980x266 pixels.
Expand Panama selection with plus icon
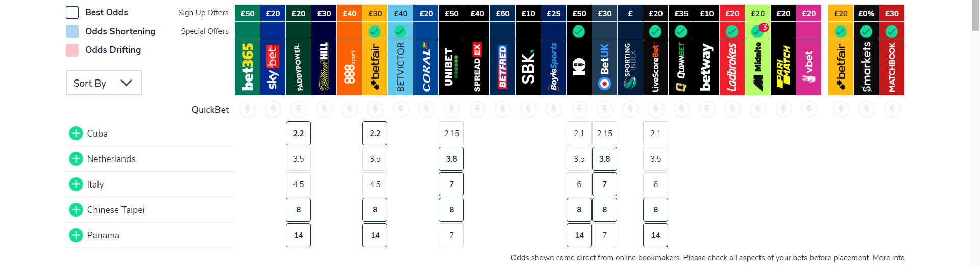click(x=76, y=235)
